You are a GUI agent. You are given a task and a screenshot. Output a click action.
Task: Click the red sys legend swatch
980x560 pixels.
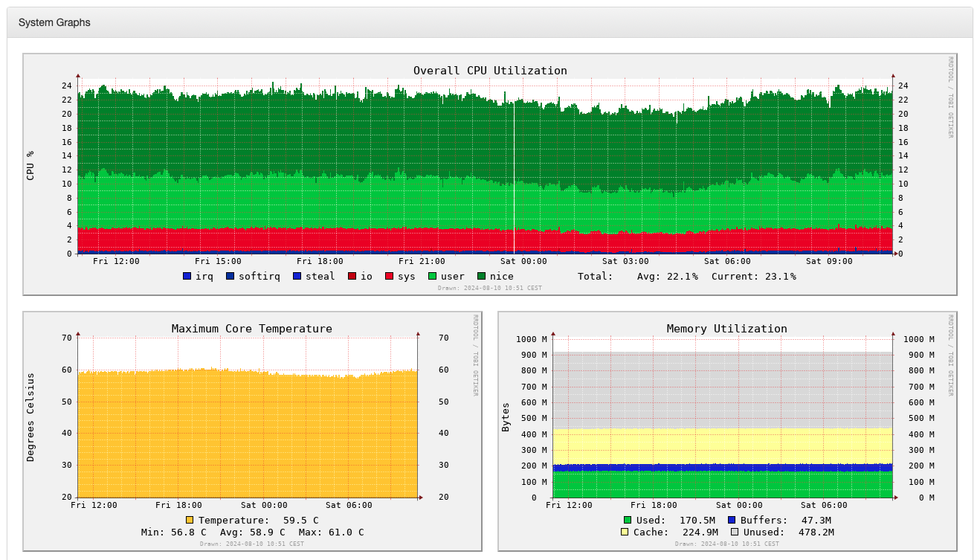(x=390, y=276)
